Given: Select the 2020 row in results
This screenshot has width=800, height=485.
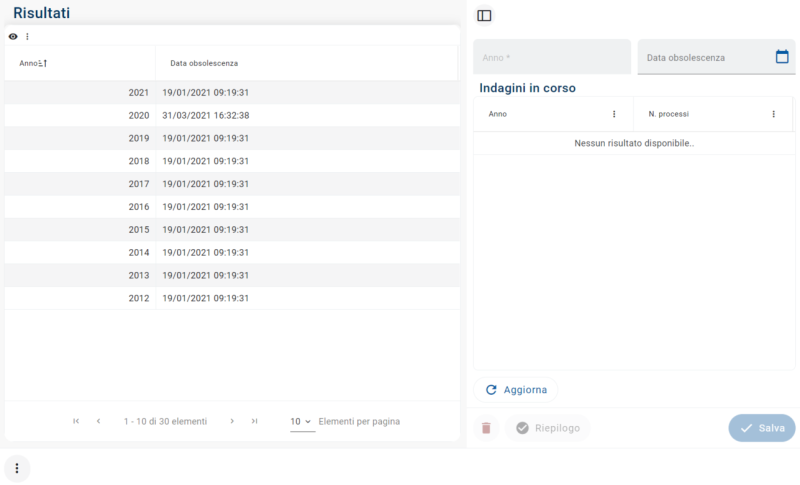Looking at the screenshot, I should pyautogui.click(x=232, y=116).
